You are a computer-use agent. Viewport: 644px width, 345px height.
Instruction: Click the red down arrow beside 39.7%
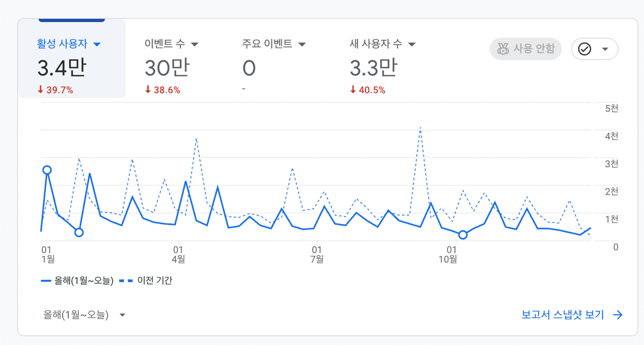[x=40, y=90]
